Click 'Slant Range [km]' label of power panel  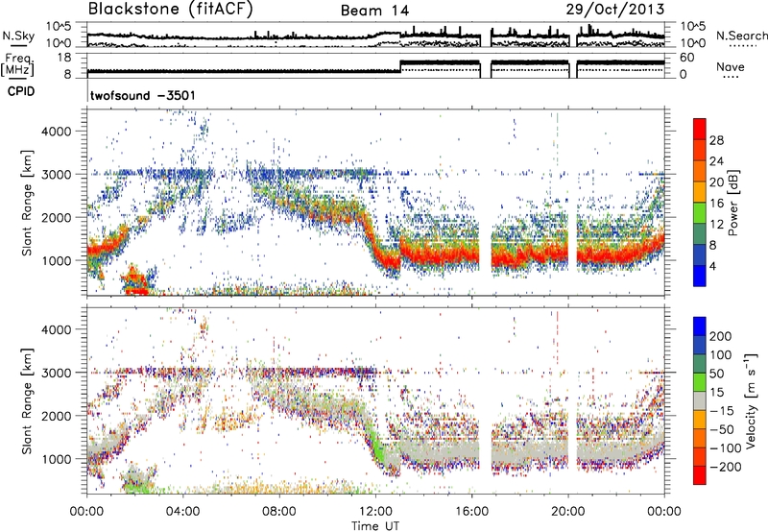coord(27,203)
